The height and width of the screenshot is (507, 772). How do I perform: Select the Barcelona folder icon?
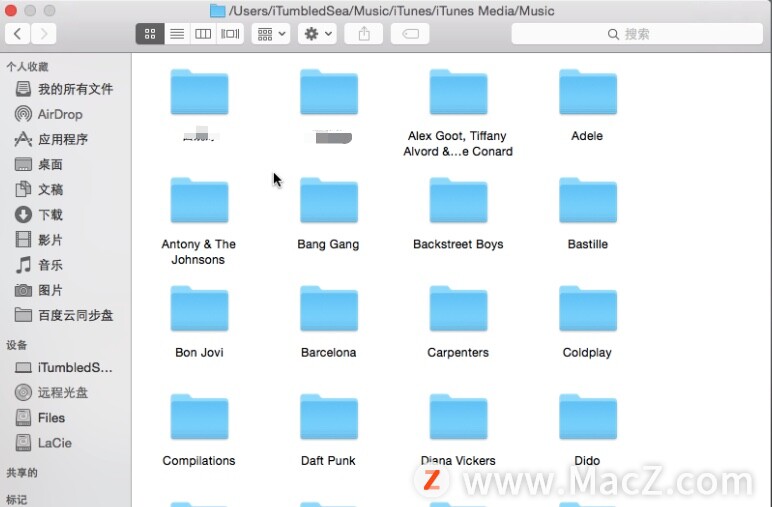(x=328, y=309)
